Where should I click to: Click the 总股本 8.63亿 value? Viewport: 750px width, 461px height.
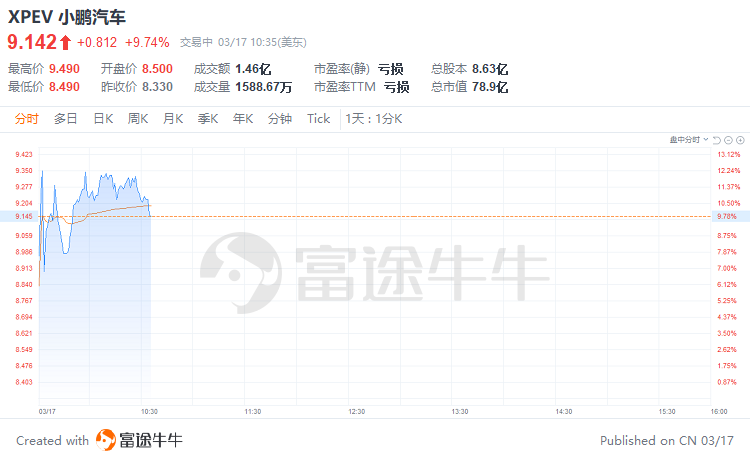click(x=490, y=69)
